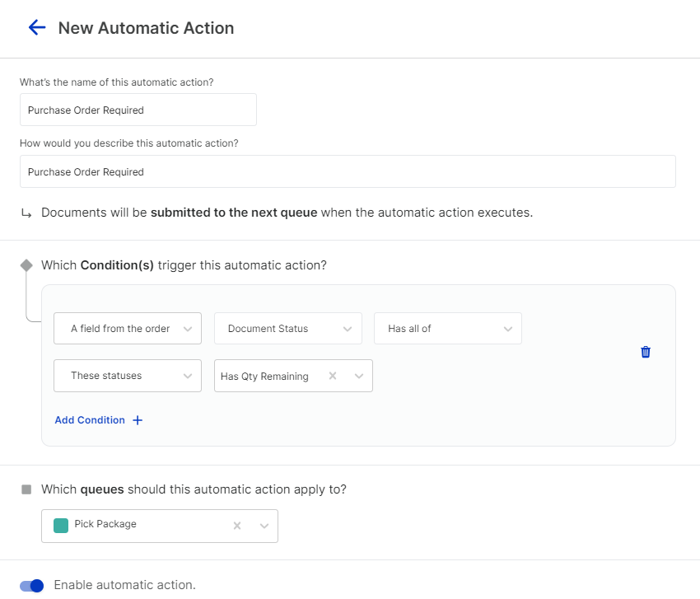Viewport: 700px width, 599px height.
Task: Clear the Has Qty Remaining status value
Action: (x=333, y=376)
